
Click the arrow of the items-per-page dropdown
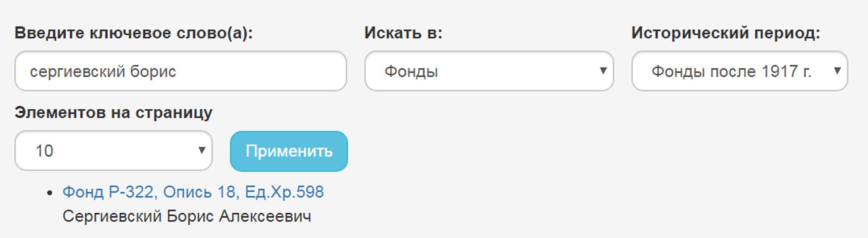(x=202, y=151)
